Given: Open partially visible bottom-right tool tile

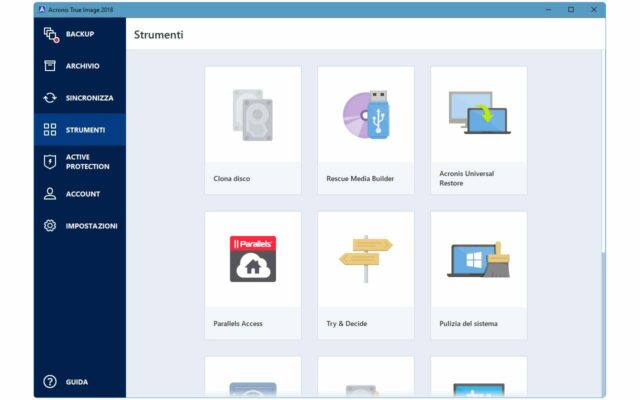Looking at the screenshot, I should 479,378.
